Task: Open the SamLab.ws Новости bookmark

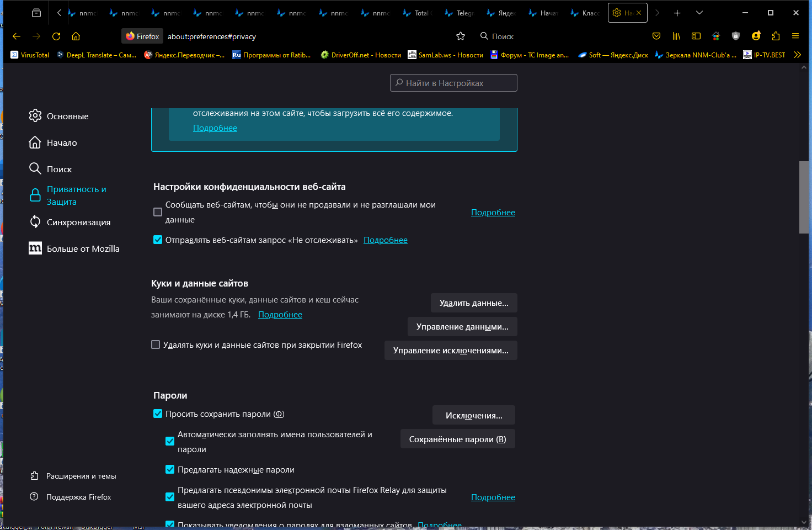Action: pyautogui.click(x=446, y=55)
